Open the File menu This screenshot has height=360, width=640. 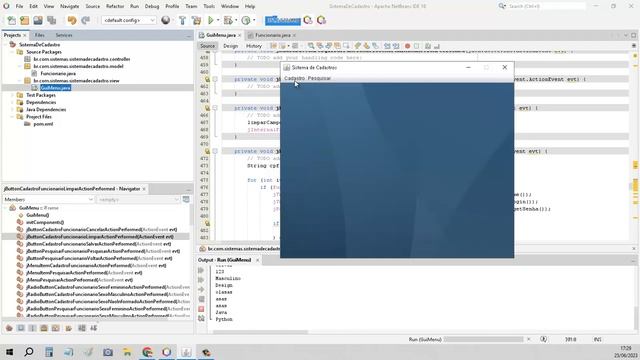coord(19,7)
